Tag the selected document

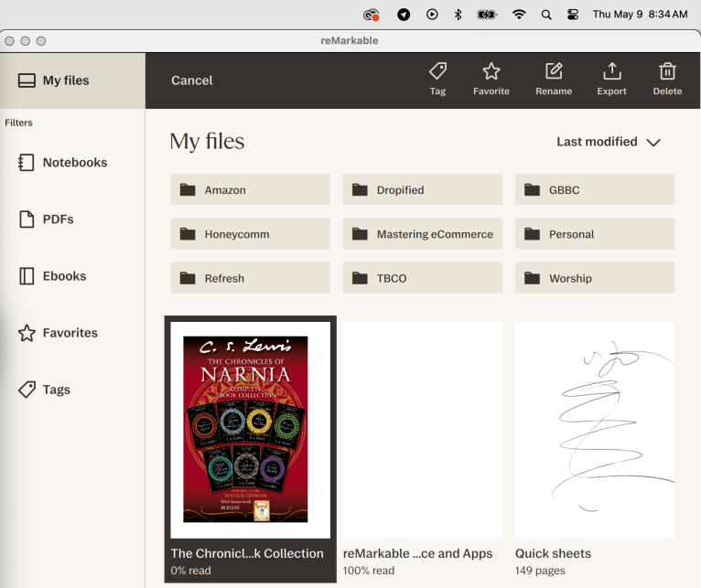coord(437,80)
